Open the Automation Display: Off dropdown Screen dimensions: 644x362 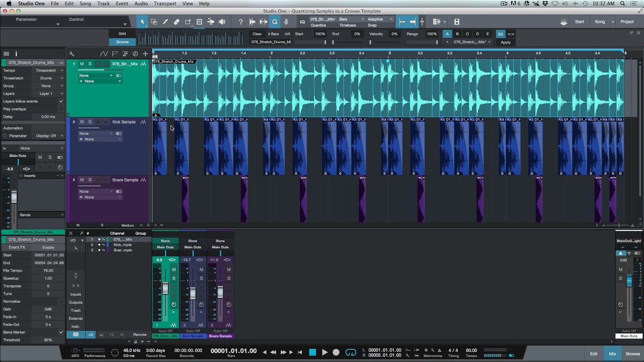49,136
